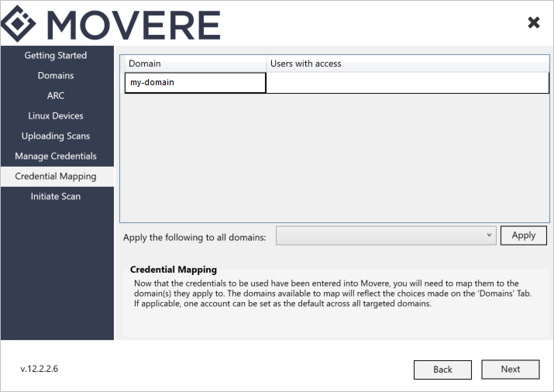The height and width of the screenshot is (392, 554).
Task: Click the 'Apply the following to all domains:' label
Action: pos(194,237)
